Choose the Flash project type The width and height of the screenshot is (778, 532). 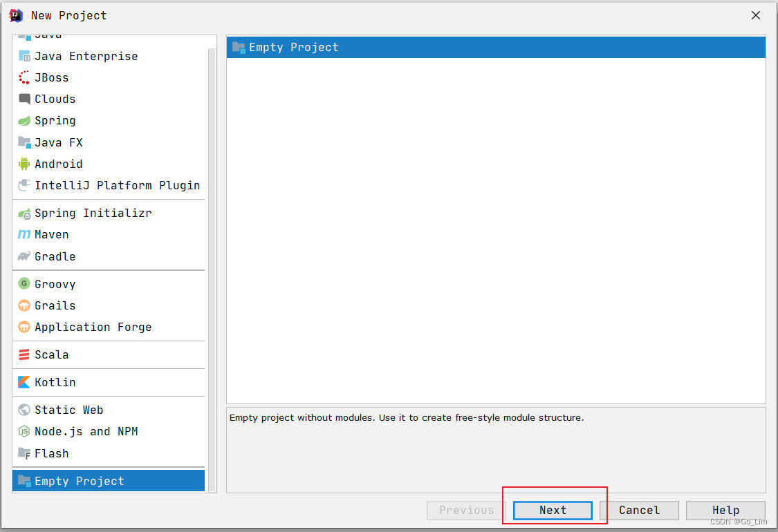click(108, 453)
